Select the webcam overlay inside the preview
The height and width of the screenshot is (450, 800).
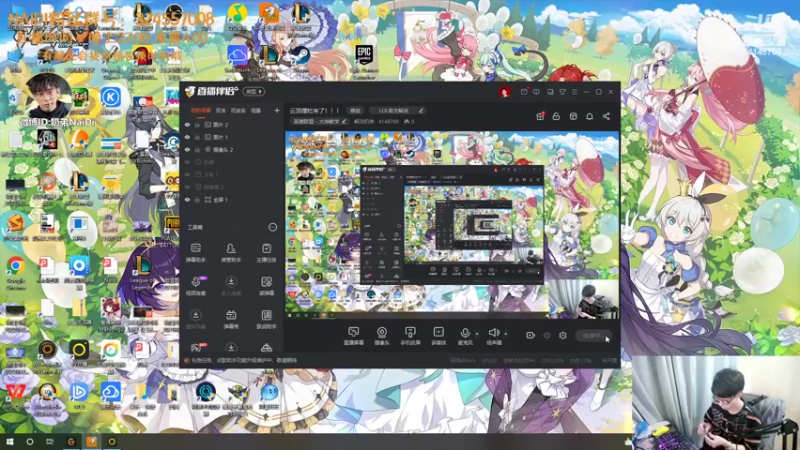pyautogui.click(x=584, y=299)
